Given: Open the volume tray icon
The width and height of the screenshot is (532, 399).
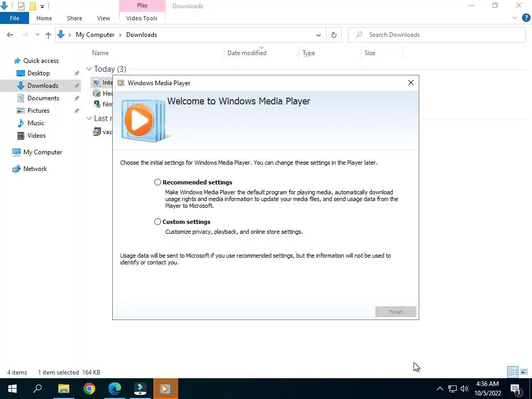Looking at the screenshot, I should click(x=464, y=389).
